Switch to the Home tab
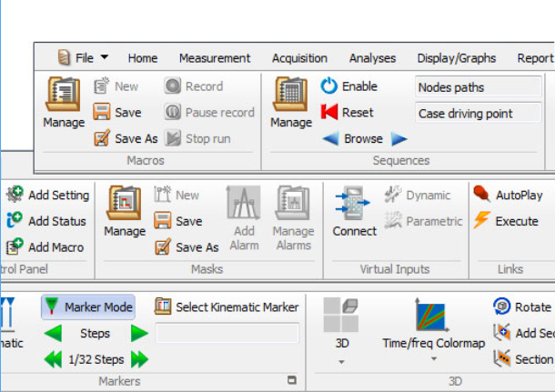The width and height of the screenshot is (555, 392). click(143, 58)
